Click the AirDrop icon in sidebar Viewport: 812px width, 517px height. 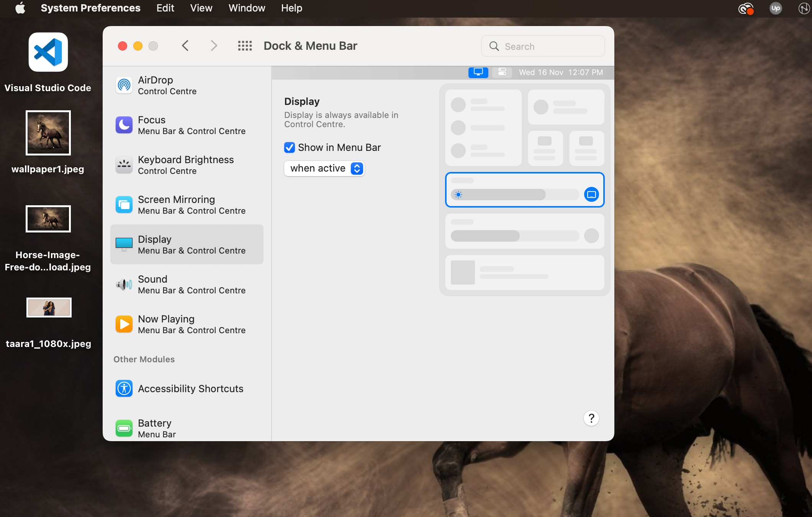123,85
